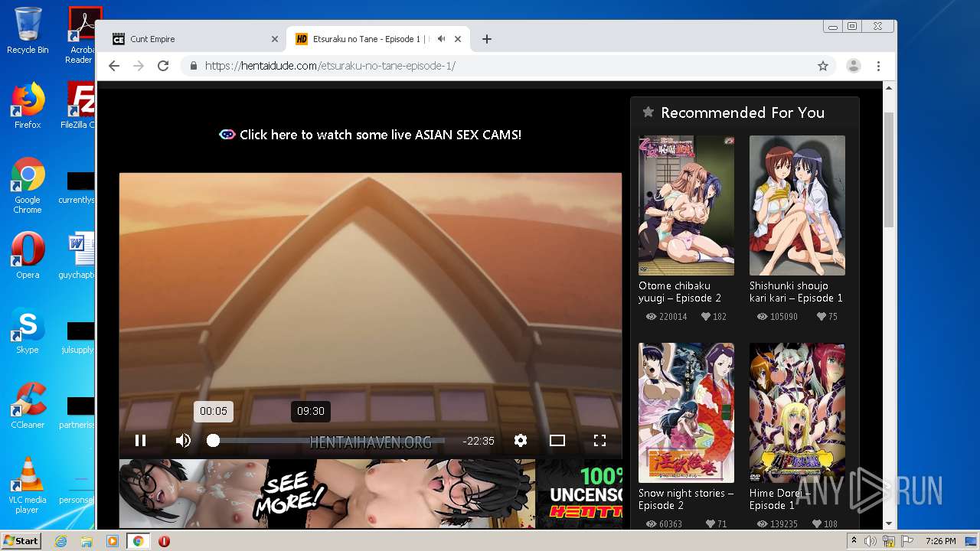Select the Firefox desktop shortcut
This screenshot has width=980, height=551.
[28, 106]
